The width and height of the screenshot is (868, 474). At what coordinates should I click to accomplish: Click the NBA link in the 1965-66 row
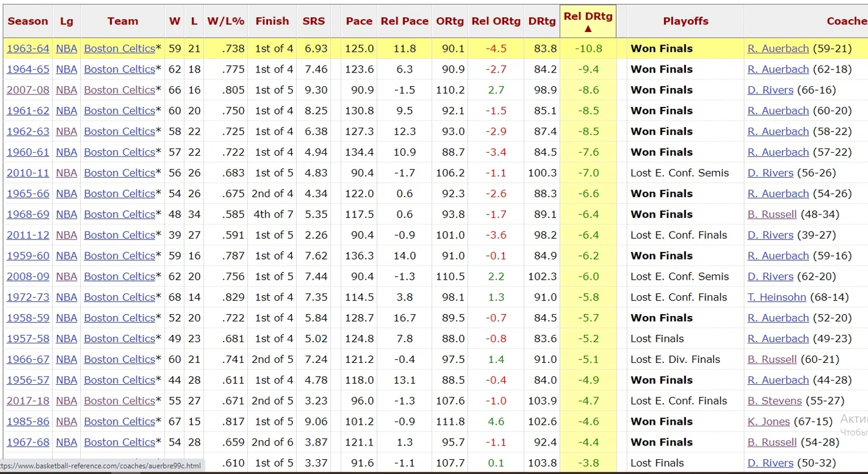pos(67,194)
